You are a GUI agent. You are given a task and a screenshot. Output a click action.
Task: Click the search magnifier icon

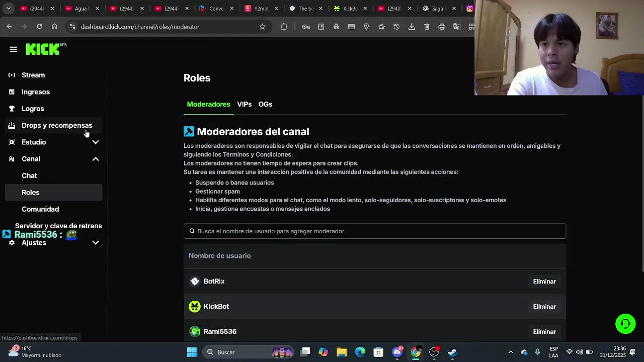[x=192, y=231]
